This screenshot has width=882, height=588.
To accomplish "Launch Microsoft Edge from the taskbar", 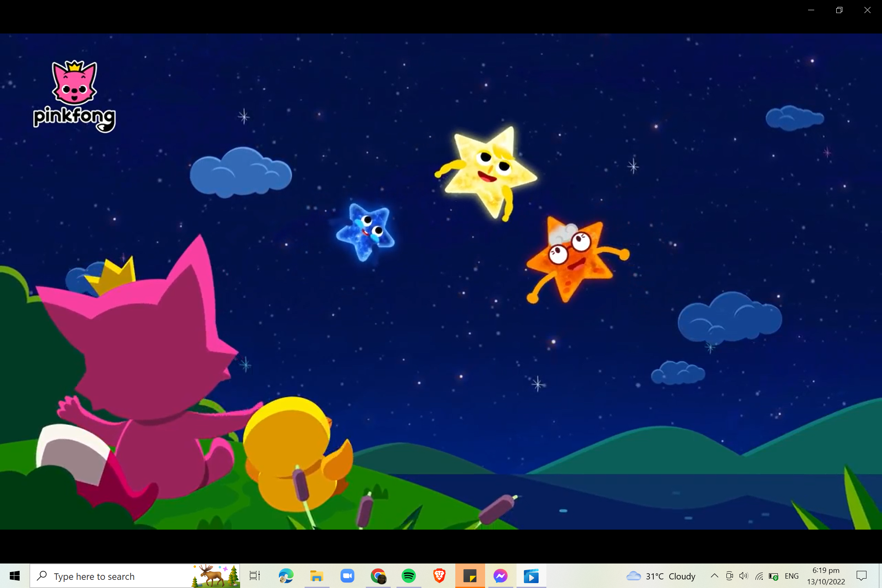I will (286, 576).
